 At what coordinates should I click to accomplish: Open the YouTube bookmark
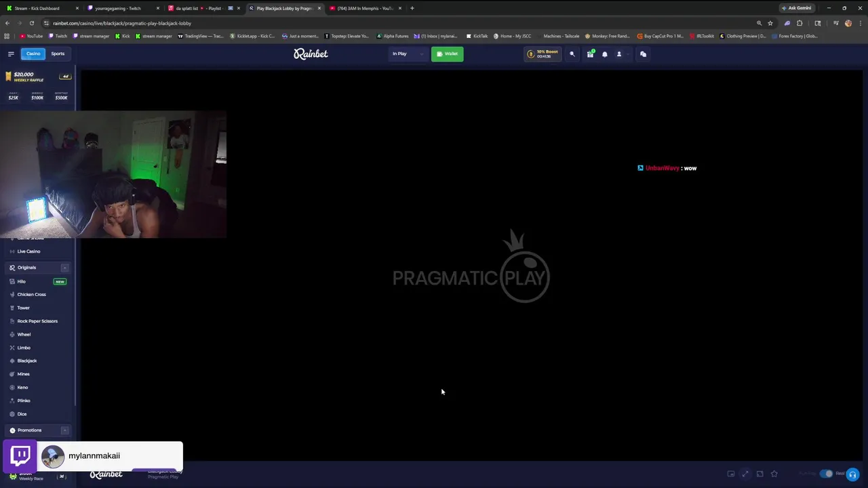pos(31,36)
